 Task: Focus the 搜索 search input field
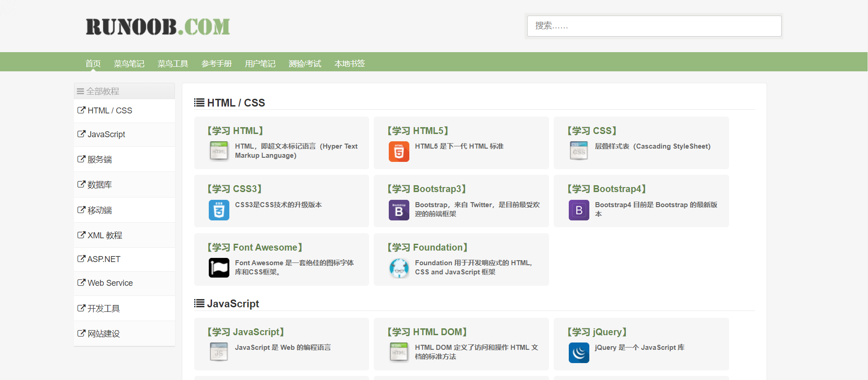coord(654,26)
